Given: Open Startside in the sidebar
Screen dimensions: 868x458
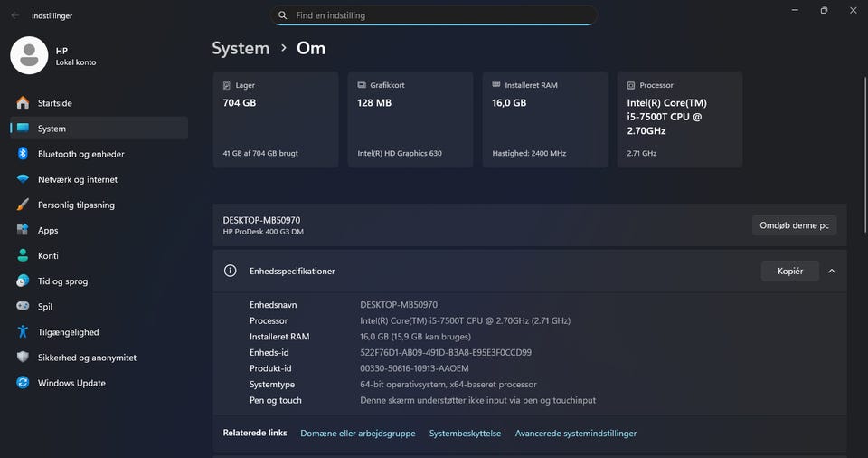Looking at the screenshot, I should (x=99, y=102).
